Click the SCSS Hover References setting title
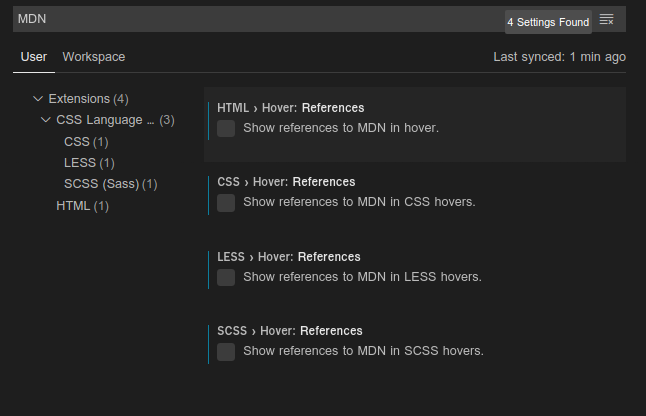This screenshot has width=646, height=416. pyautogui.click(x=290, y=331)
